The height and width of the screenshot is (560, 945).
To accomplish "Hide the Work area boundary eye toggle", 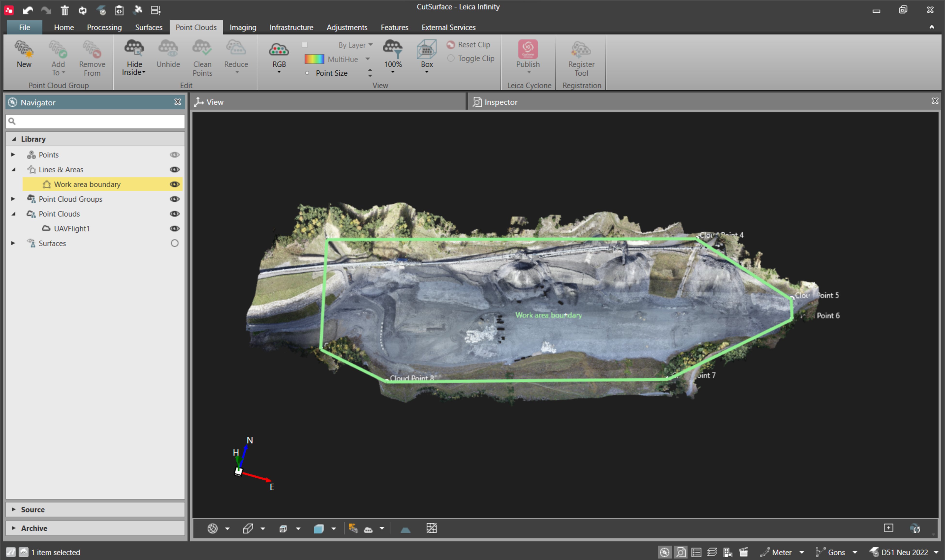I will coord(174,184).
